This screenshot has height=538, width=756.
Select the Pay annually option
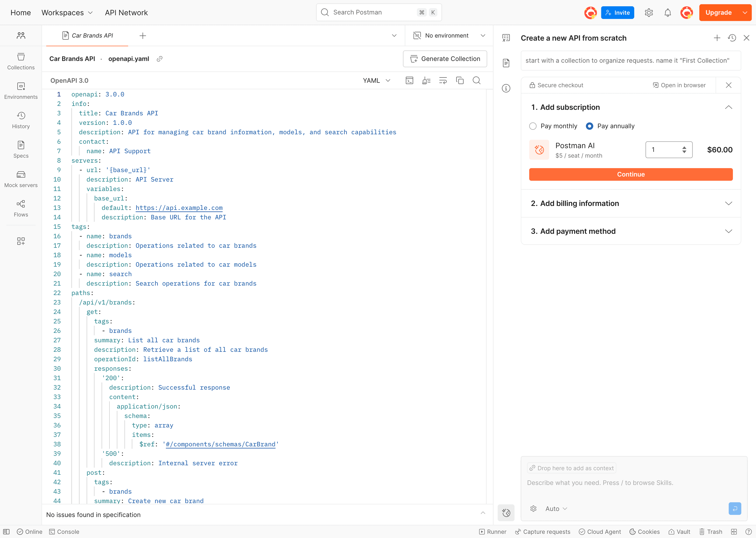(x=590, y=126)
